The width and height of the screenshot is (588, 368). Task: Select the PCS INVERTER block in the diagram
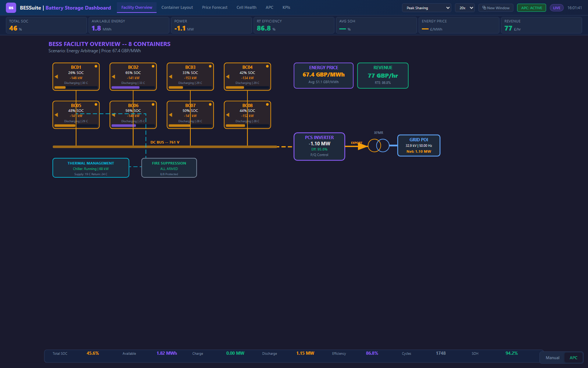pyautogui.click(x=319, y=146)
